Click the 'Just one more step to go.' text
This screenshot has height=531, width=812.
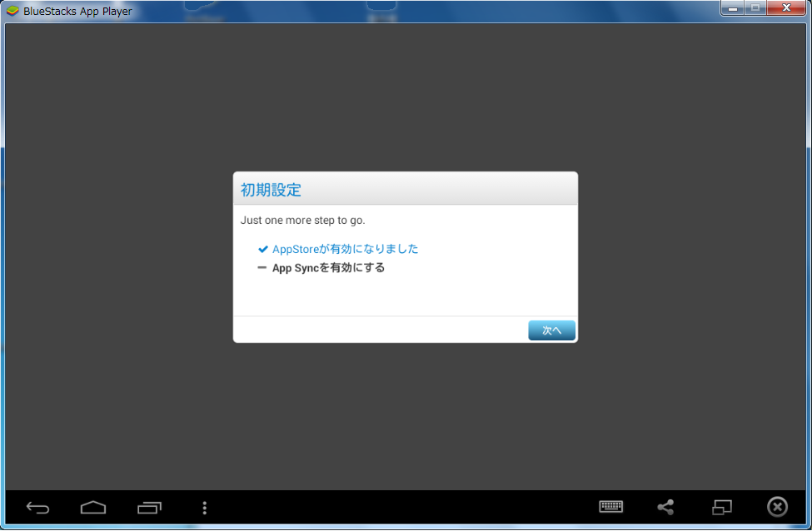[303, 221]
